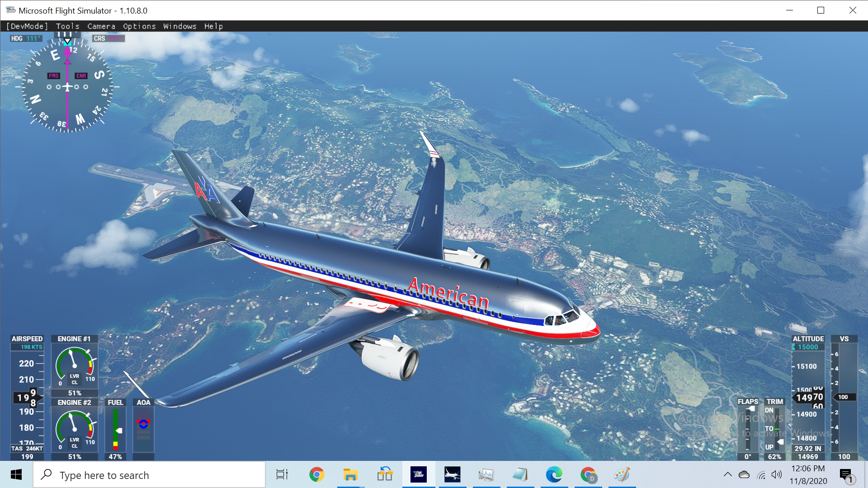Click the TAS 246KT readout

(x=27, y=449)
